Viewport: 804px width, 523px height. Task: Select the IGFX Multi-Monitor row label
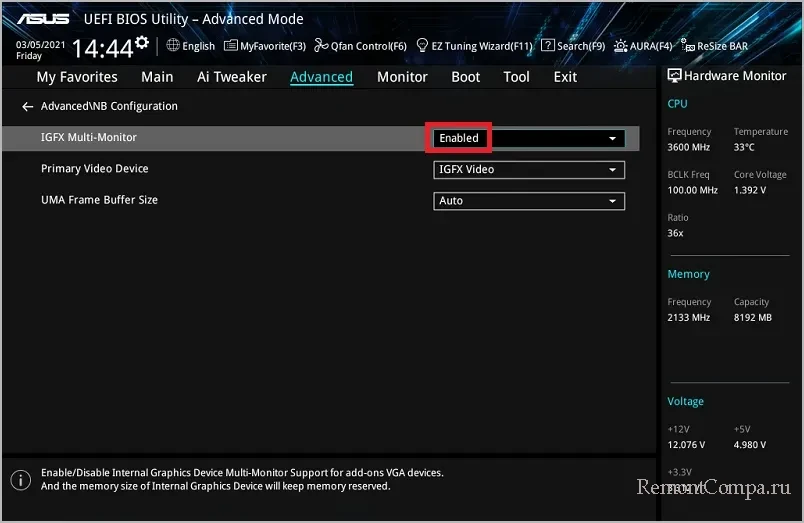[x=89, y=138]
